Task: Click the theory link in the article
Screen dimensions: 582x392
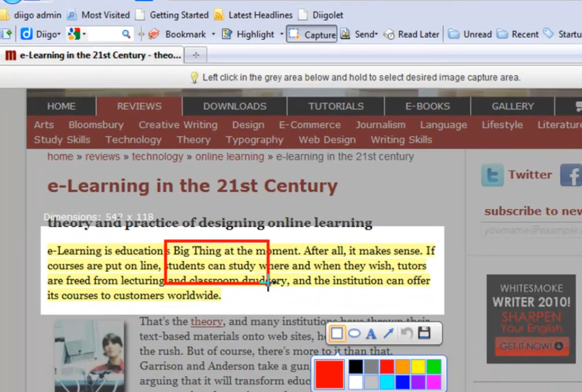Action: point(207,321)
